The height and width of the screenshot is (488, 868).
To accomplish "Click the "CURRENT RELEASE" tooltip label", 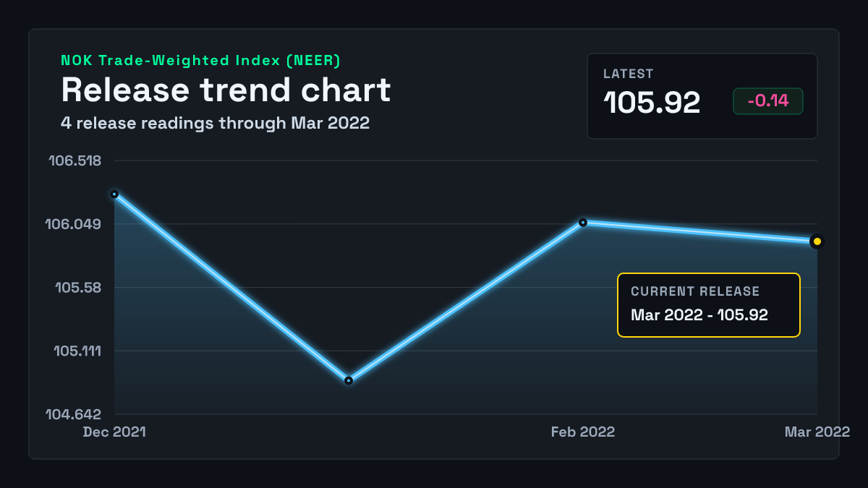I will (x=695, y=291).
